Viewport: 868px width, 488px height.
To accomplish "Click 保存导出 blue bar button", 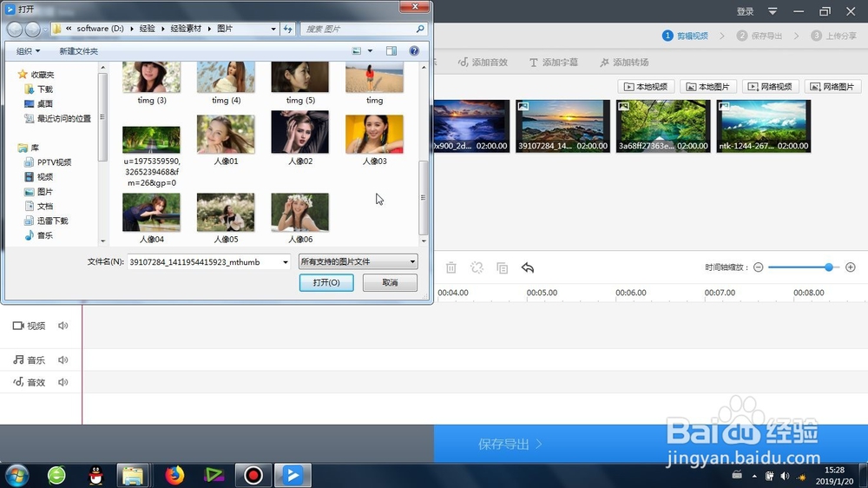I will pos(509,445).
